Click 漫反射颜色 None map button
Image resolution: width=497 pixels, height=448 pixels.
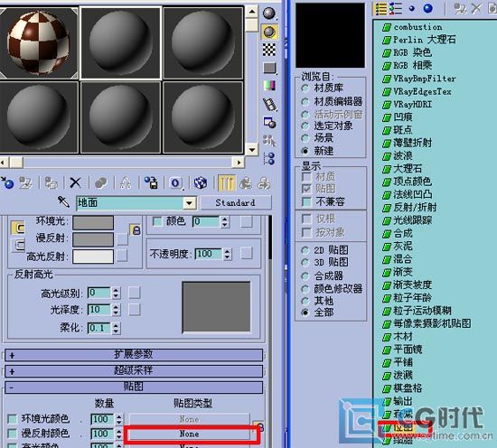point(190,434)
